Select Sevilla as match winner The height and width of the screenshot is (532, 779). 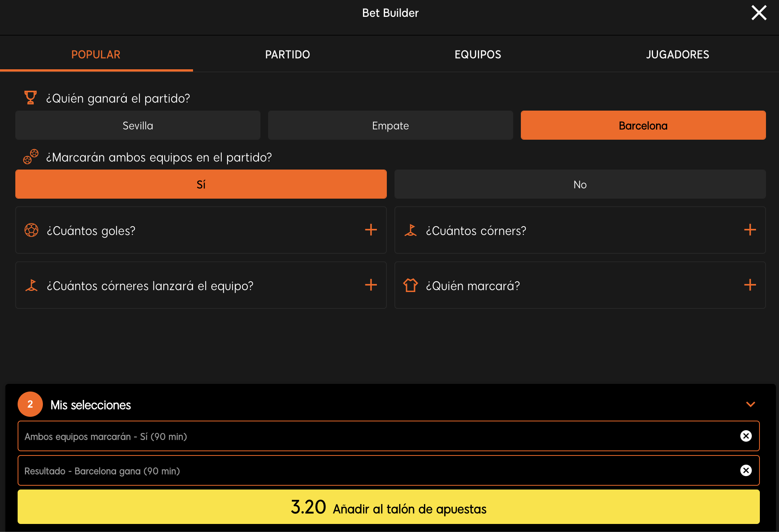[138, 126]
